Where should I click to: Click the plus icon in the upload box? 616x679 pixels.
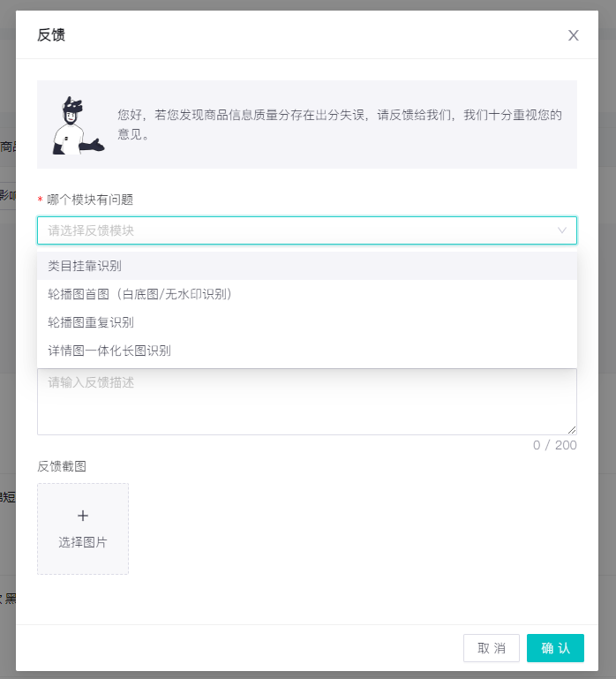pyautogui.click(x=83, y=516)
